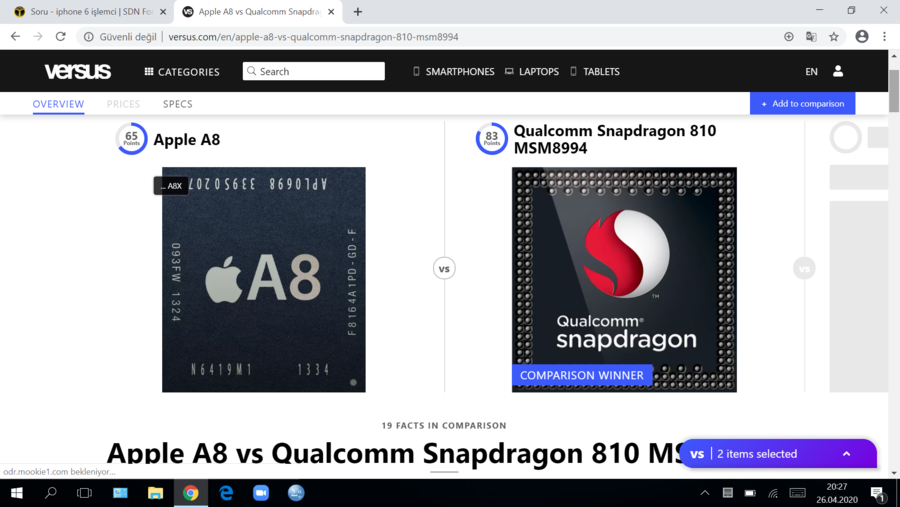Open the Windows Start menu

17,493
